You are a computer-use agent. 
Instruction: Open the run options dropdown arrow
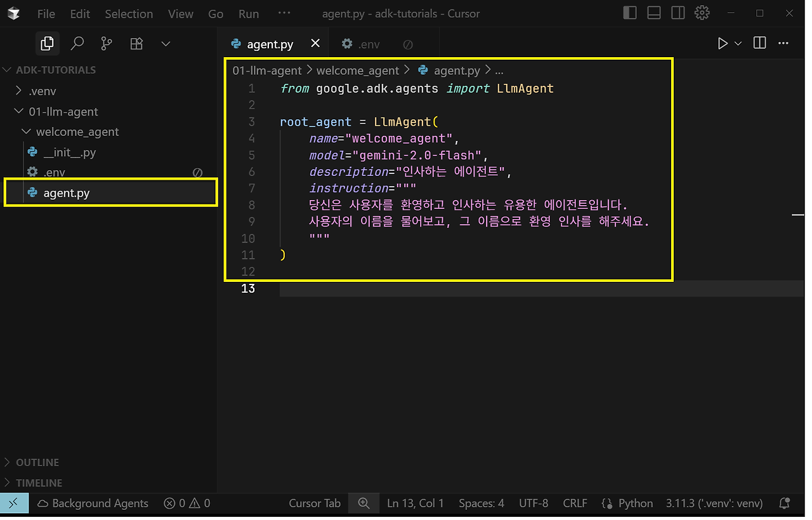pos(738,43)
